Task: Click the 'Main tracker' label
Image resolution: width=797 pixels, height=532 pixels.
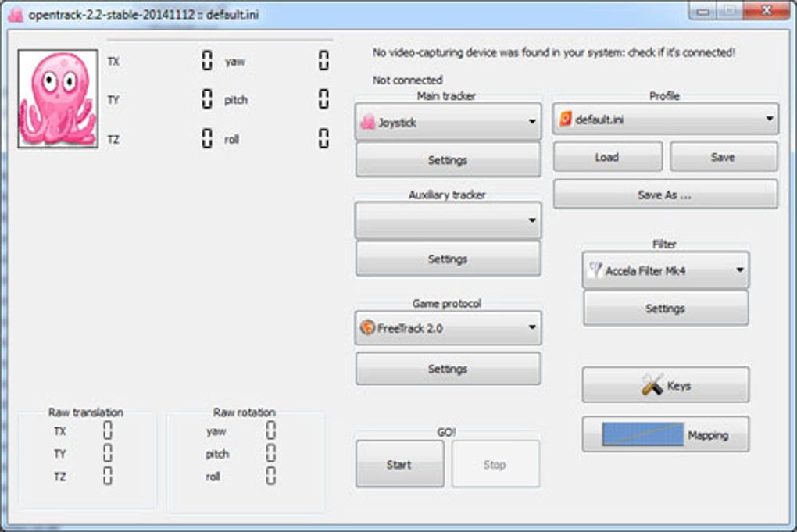Action: point(446,95)
